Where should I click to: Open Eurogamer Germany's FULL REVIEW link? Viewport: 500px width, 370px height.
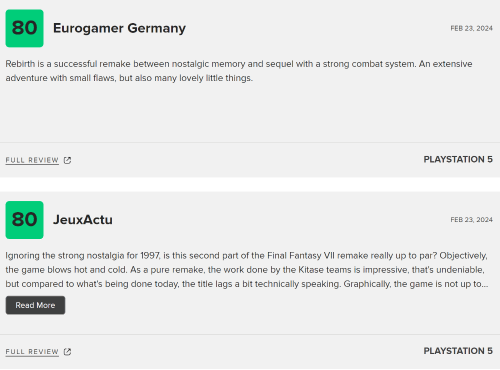pyautogui.click(x=32, y=160)
